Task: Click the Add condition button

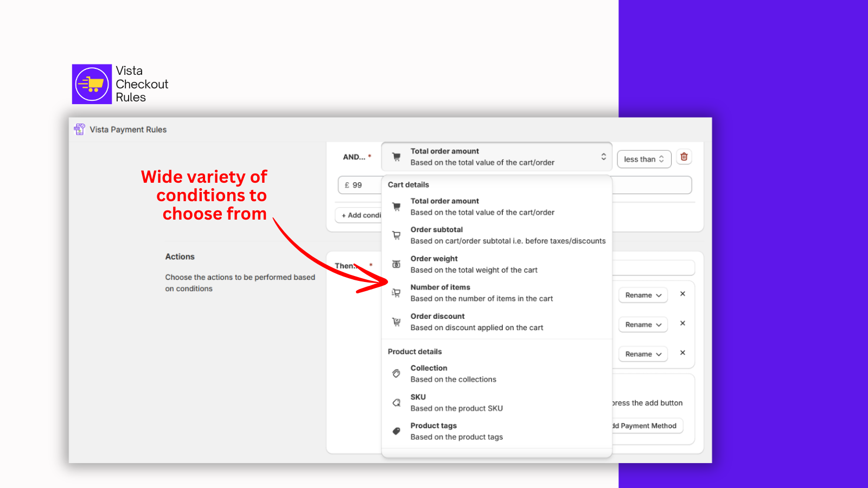Action: 359,215
